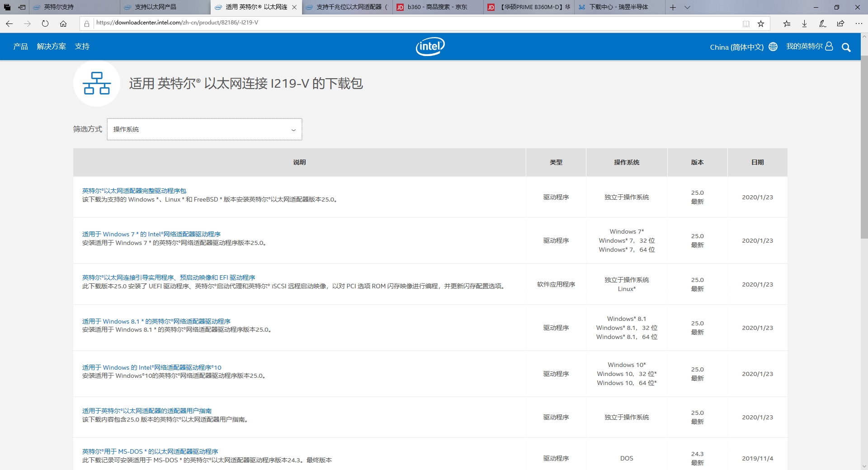Screen dimensions: 868x470
Task: Open the browser home page
Action: (x=63, y=23)
